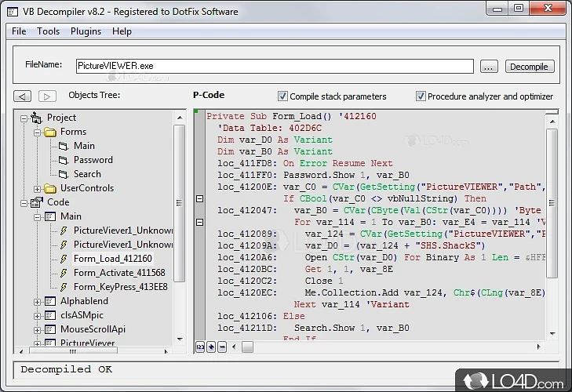This screenshot has width=572, height=392.
Task: Click the Project root icon
Action: [36, 118]
